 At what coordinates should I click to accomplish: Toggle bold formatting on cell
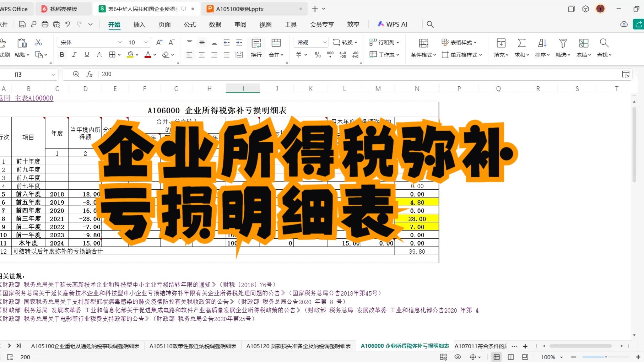62,55
